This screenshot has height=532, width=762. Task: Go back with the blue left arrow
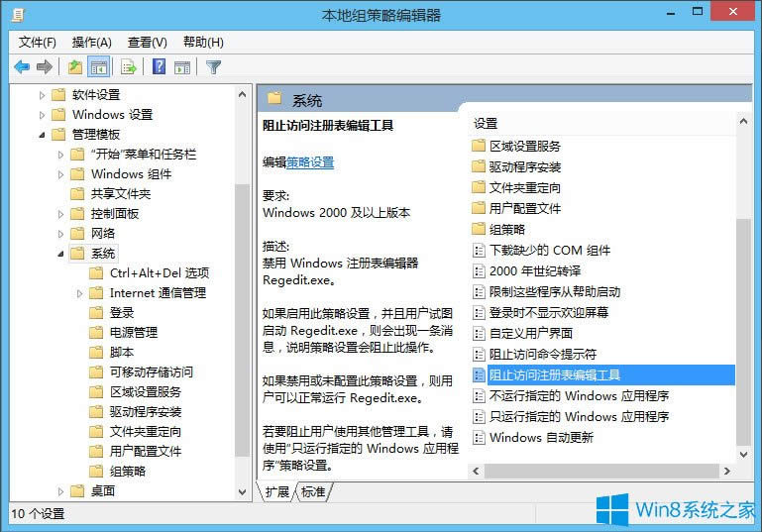[22, 66]
